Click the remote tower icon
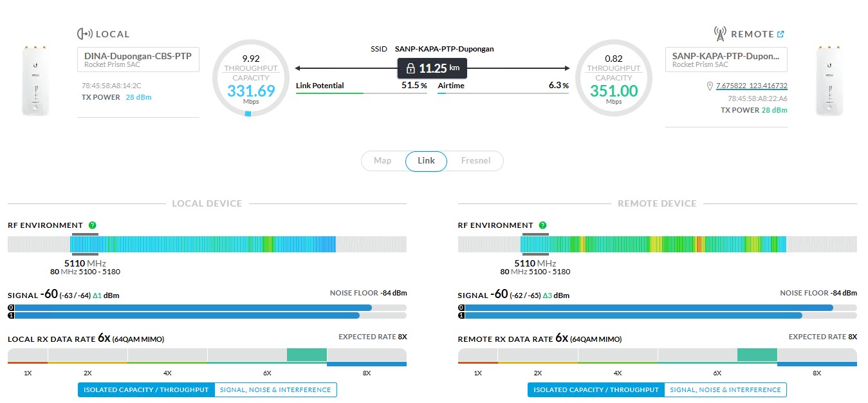Viewport: 868px width, 403px height. (719, 34)
